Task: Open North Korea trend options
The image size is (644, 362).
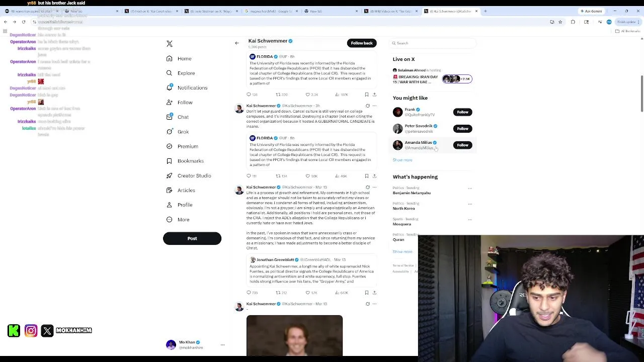Action: point(470,204)
